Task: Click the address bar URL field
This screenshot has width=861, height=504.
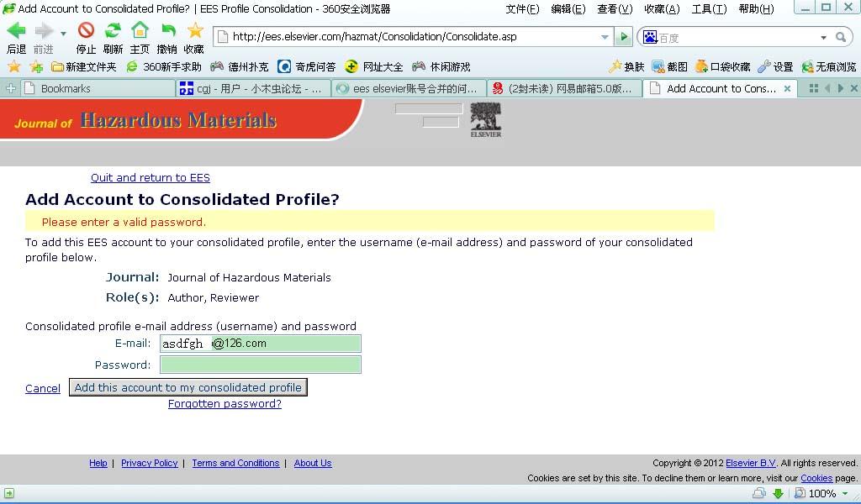Action: point(412,37)
